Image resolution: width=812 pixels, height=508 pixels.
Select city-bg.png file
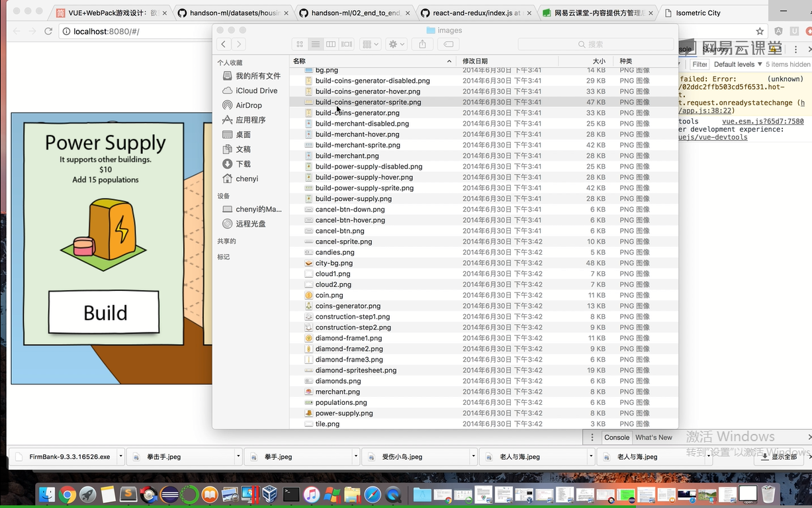coord(484,263)
